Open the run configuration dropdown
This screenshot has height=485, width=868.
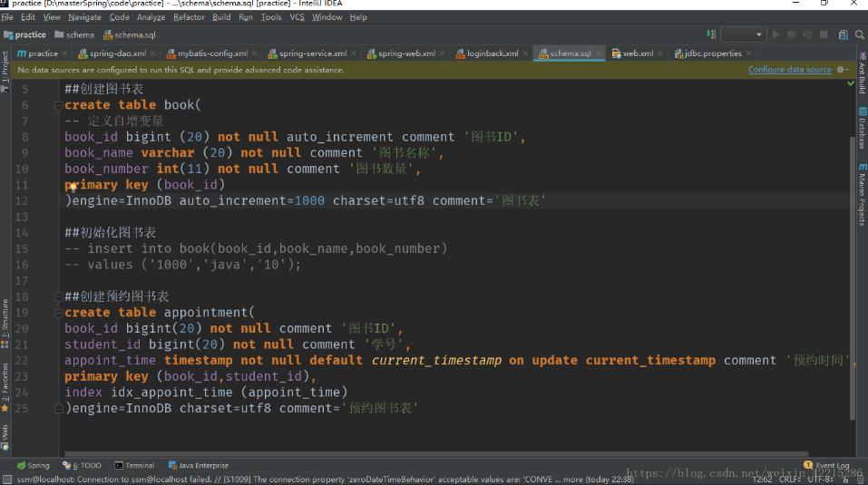pos(744,34)
